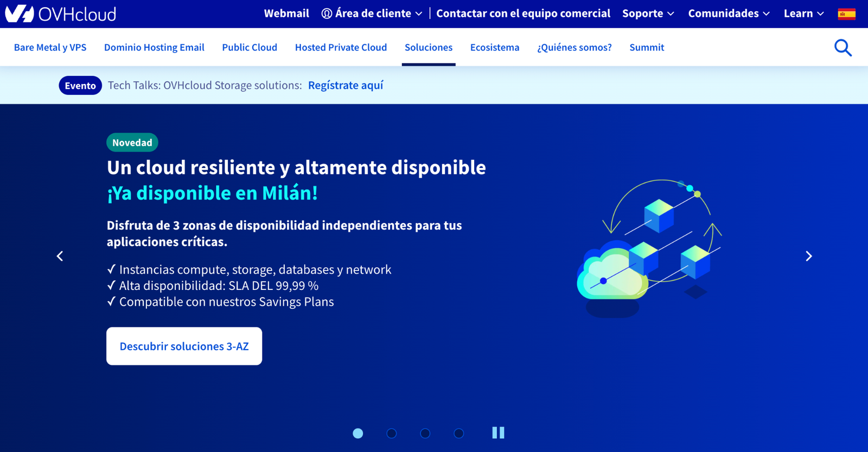Click the Webmail link
Image resolution: width=868 pixels, height=452 pixels.
(286, 14)
